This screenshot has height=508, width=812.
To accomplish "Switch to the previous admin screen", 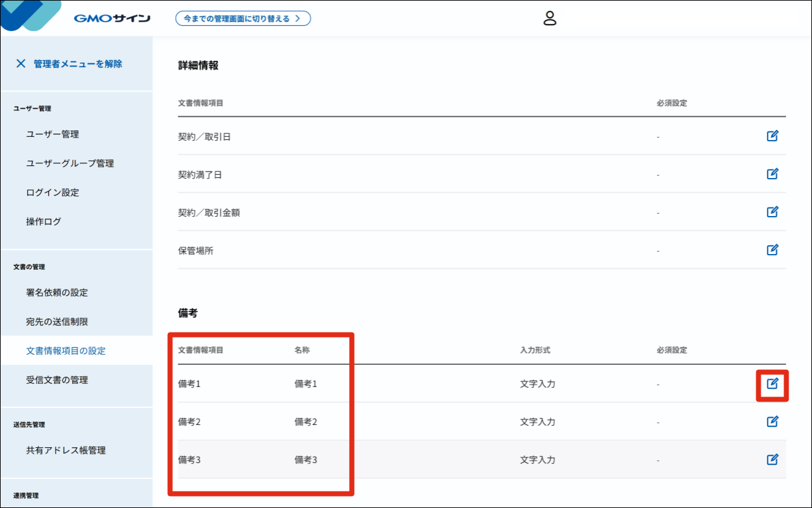I will 243,18.
